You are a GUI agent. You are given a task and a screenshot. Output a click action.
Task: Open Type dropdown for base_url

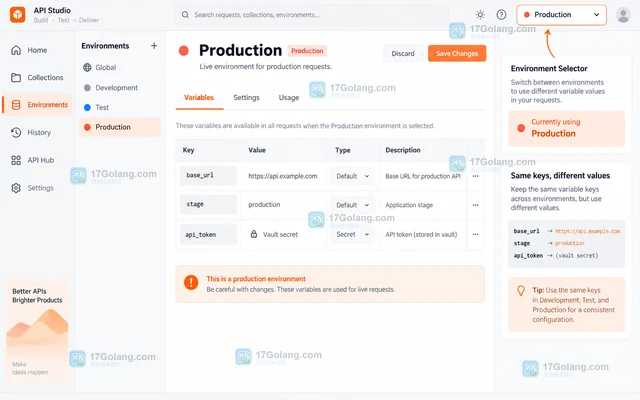[x=353, y=176]
